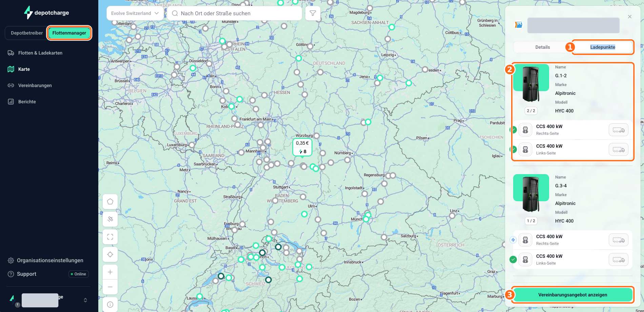Open the Evolve Switzerland dropdown
The image size is (644, 312).
[135, 13]
